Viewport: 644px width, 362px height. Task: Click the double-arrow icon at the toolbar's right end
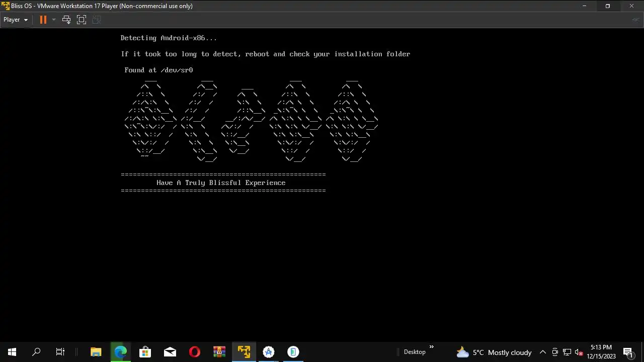click(x=635, y=20)
